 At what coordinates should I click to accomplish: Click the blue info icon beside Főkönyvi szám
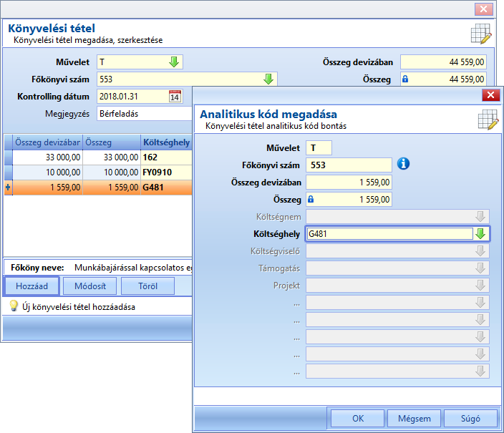403,164
